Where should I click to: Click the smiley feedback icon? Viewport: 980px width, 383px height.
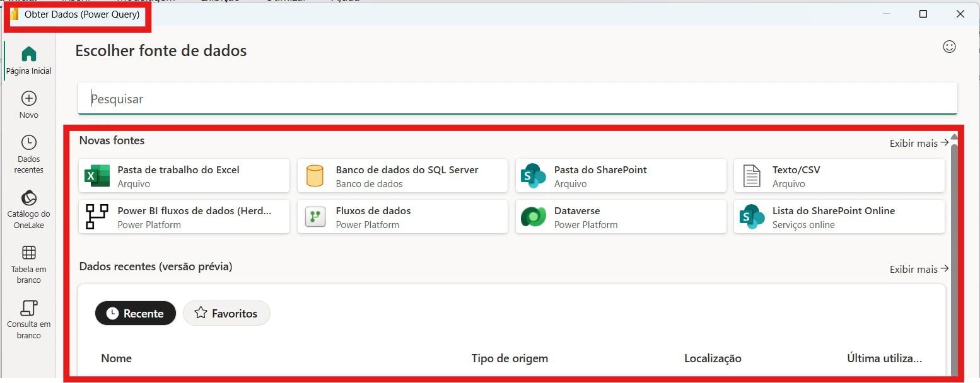[x=949, y=47]
